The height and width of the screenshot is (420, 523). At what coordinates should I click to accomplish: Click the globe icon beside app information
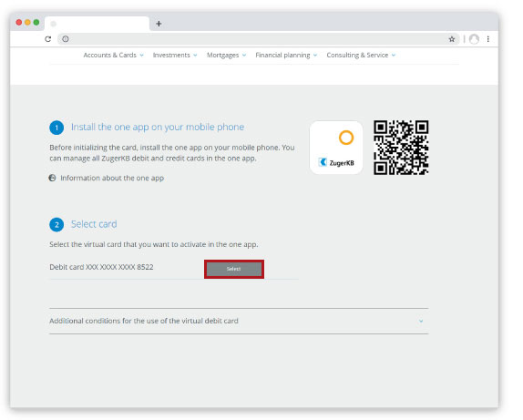point(52,178)
